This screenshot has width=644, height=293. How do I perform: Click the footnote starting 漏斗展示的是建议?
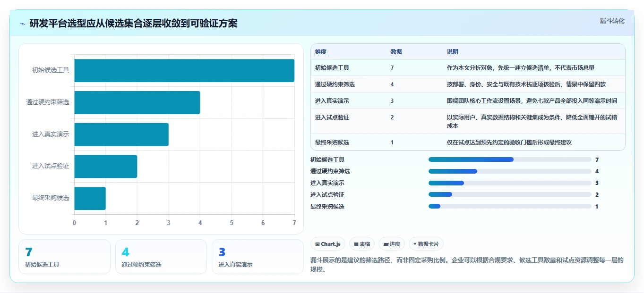coord(467,265)
